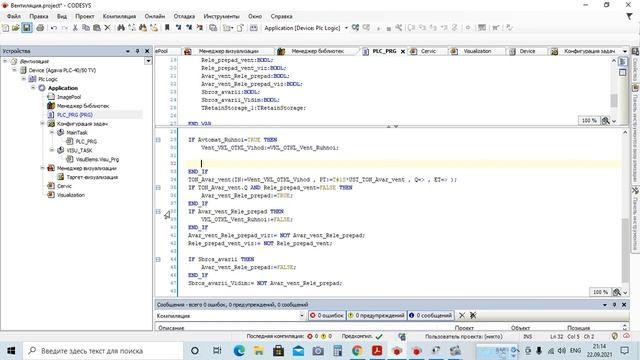Open Google Chrome from the taskbar
The height and width of the screenshot is (360, 640).
357,351
